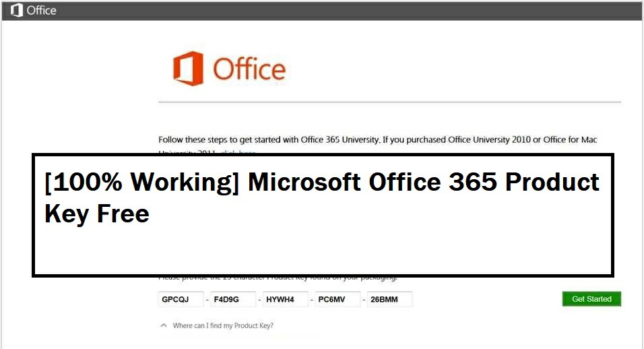Viewport: 644px width, 349px height.
Task: Click the Office text in the header bar
Action: [42, 11]
